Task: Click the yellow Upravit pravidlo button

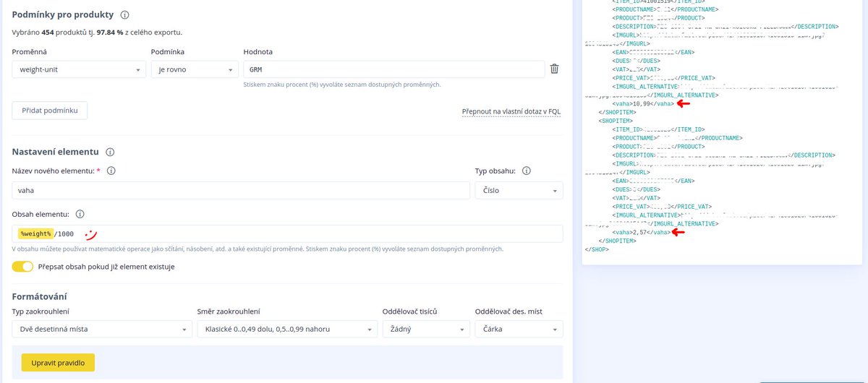Action: click(x=58, y=362)
